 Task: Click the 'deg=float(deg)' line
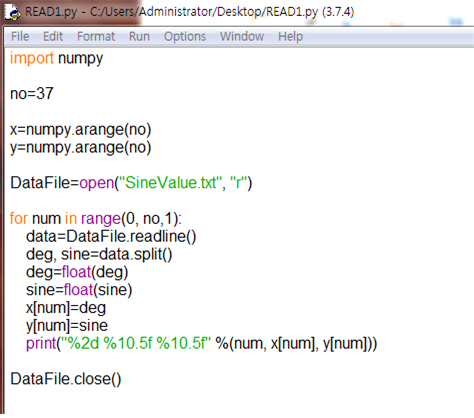[x=77, y=272]
